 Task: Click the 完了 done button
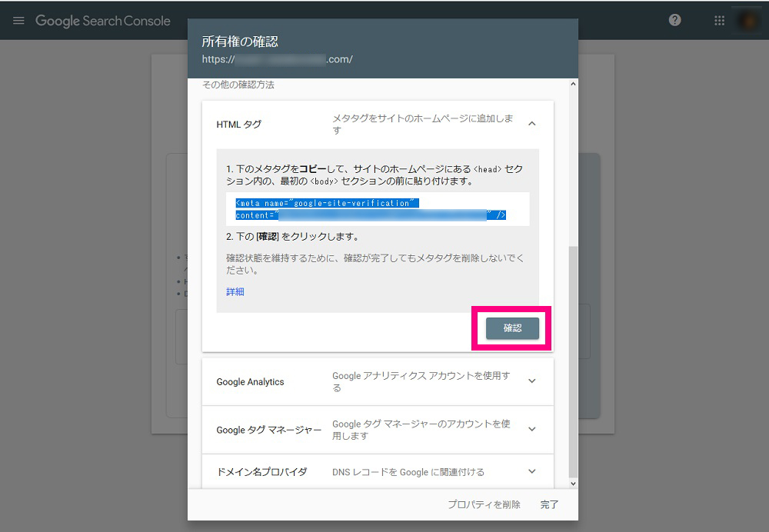pyautogui.click(x=549, y=504)
